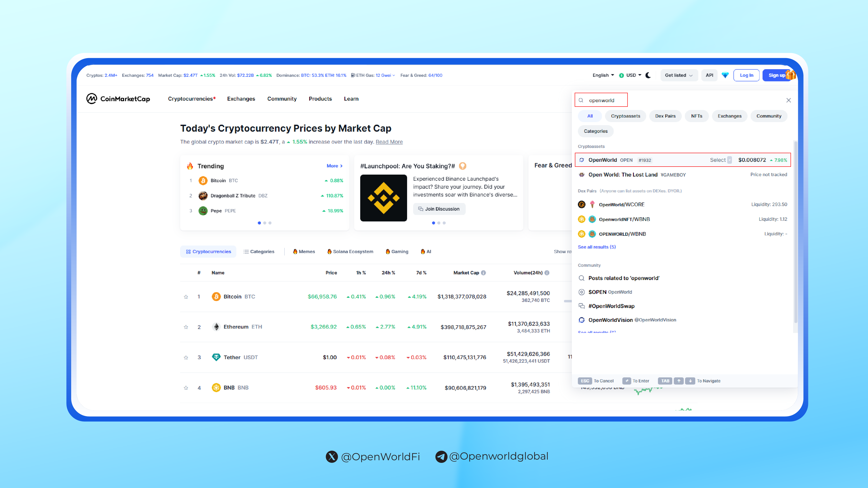Click Open World: The Lost Land icon
868x488 pixels.
tap(582, 174)
